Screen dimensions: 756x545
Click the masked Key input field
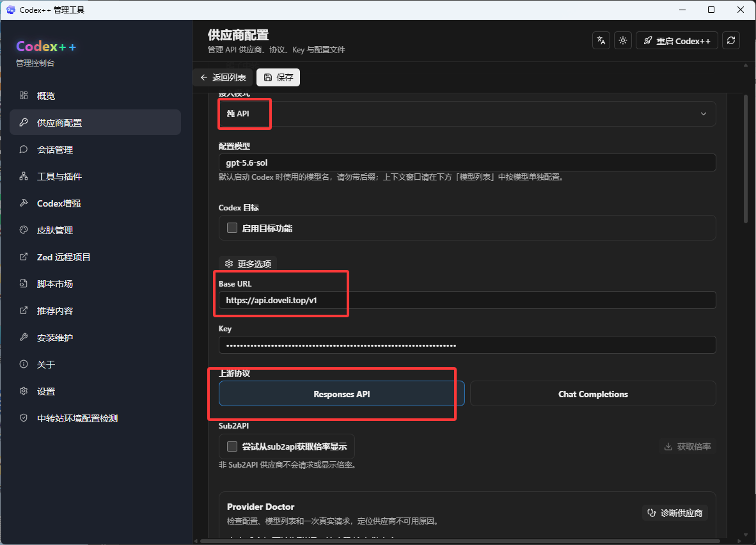click(467, 345)
